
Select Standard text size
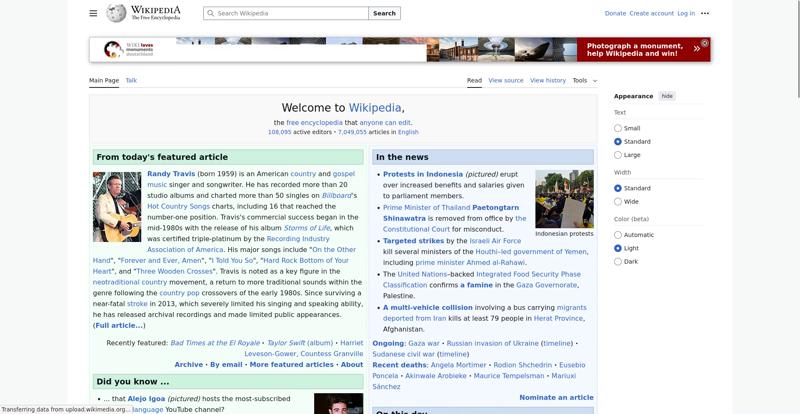coord(618,141)
